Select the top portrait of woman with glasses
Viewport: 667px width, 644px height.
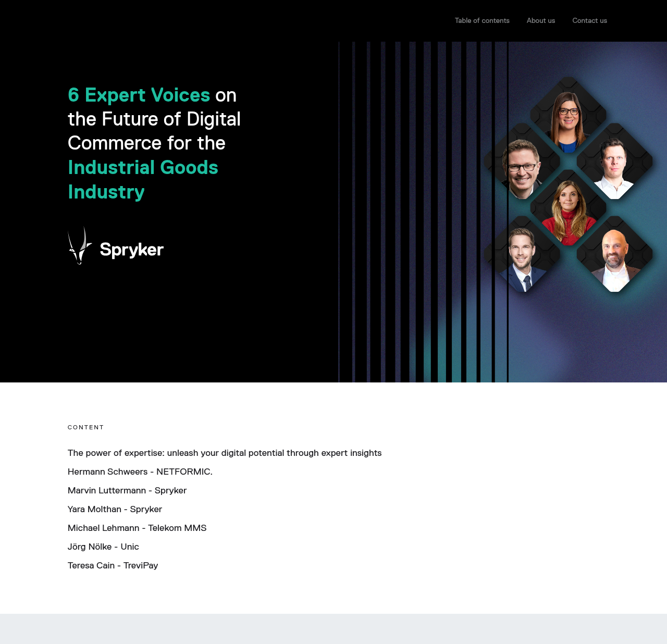[x=568, y=117]
